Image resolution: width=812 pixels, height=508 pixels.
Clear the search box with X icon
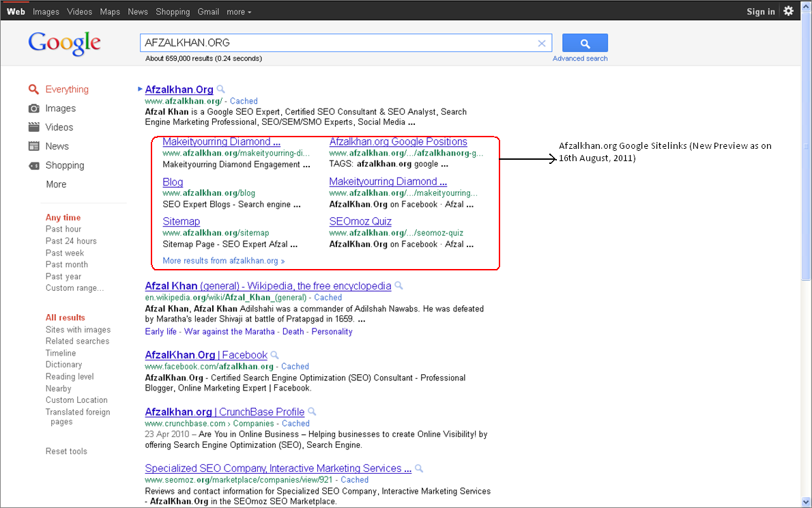pyautogui.click(x=542, y=43)
